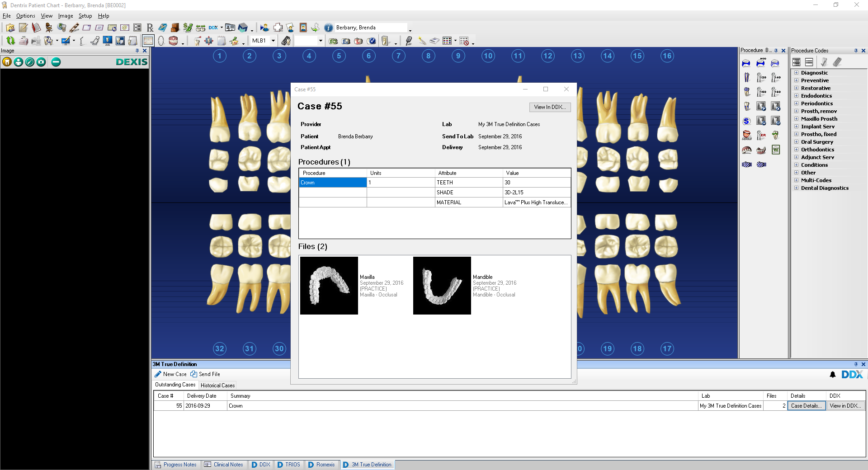Toggle the Image panel pin
The image size is (868, 470).
click(137, 51)
